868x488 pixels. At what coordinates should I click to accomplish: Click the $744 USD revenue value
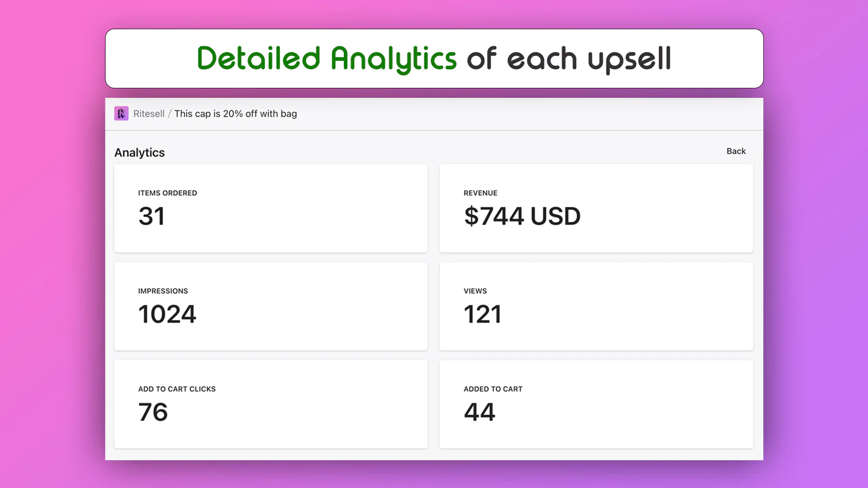pyautogui.click(x=522, y=216)
